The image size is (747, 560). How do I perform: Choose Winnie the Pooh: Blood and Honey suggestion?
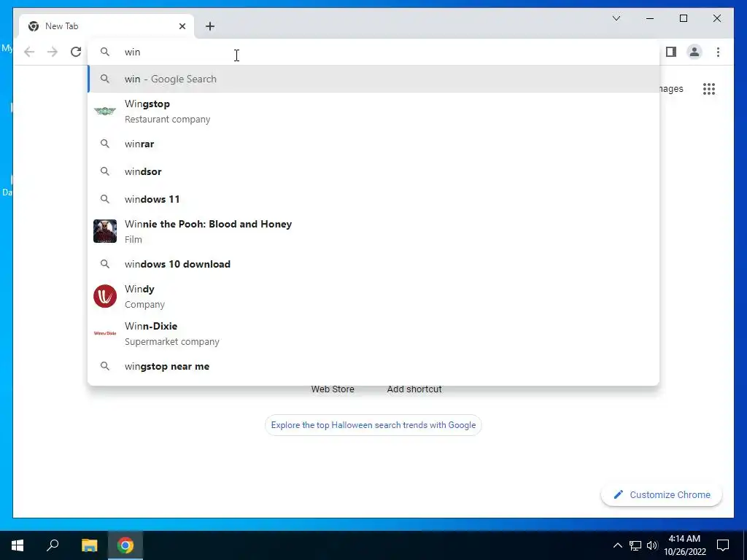pos(373,231)
